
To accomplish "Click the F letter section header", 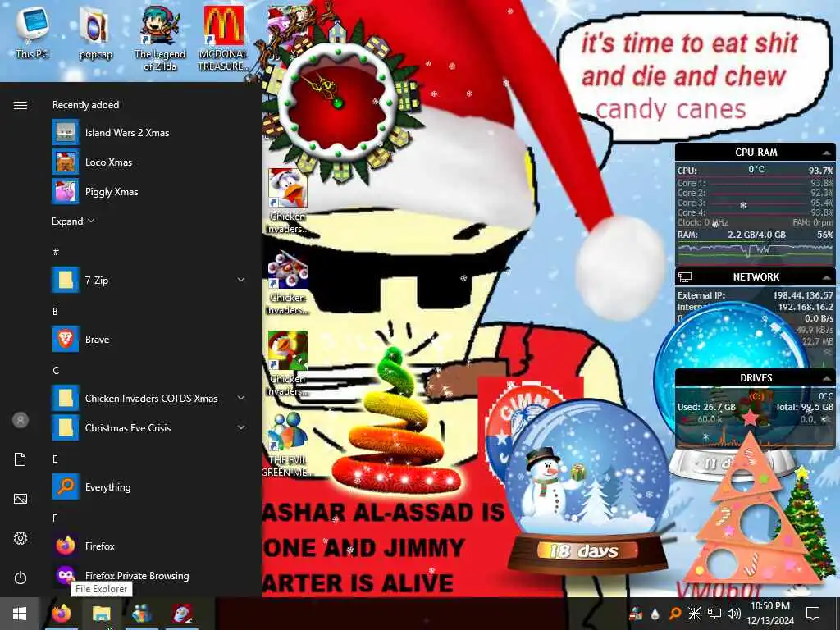I will [55, 518].
